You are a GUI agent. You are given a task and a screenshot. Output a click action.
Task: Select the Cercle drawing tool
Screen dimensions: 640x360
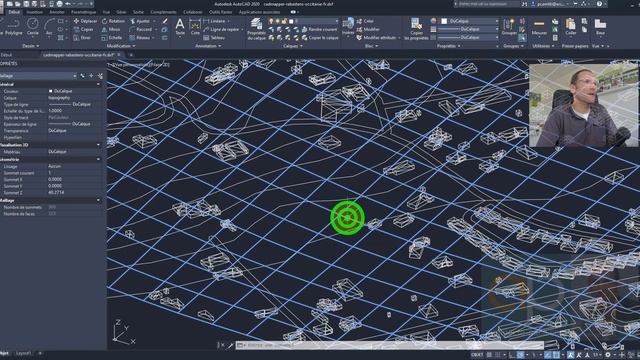point(32,27)
